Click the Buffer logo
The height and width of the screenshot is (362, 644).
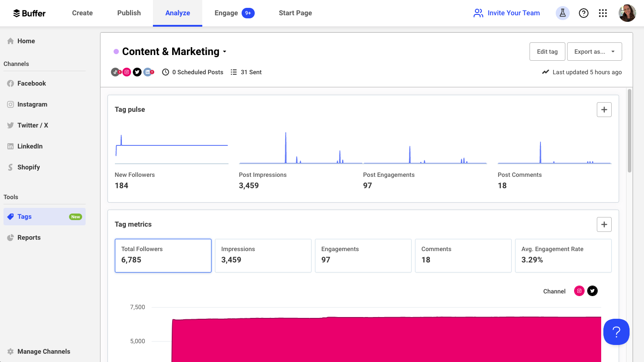point(29,13)
